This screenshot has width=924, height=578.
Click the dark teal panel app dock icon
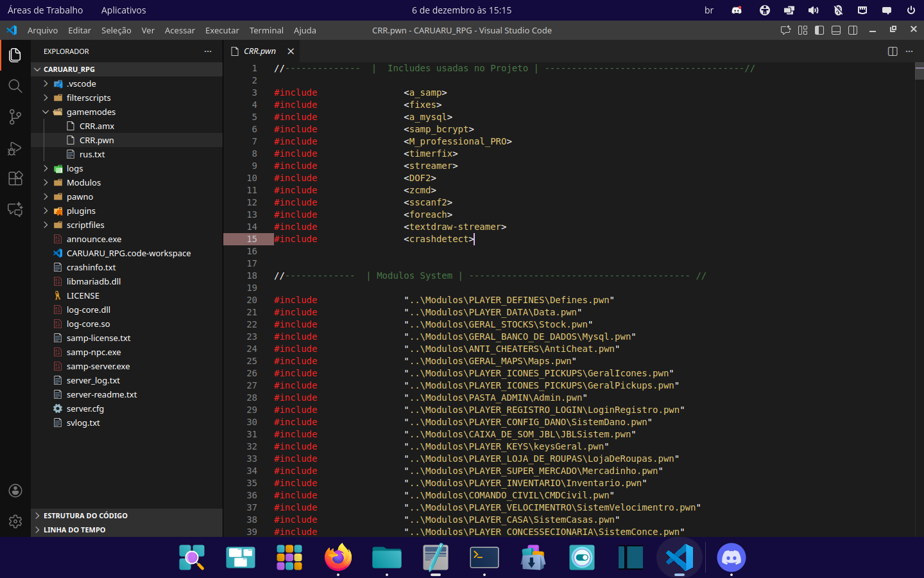tap(631, 557)
